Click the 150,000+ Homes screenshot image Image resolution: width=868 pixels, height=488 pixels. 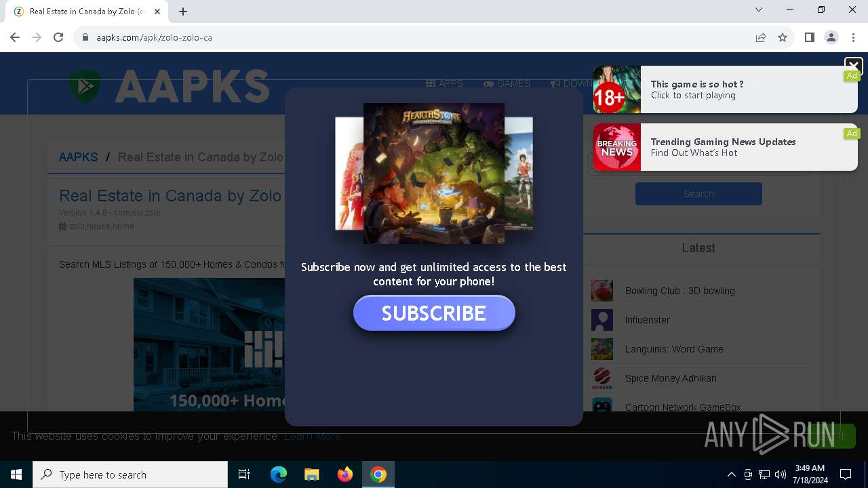tap(209, 344)
